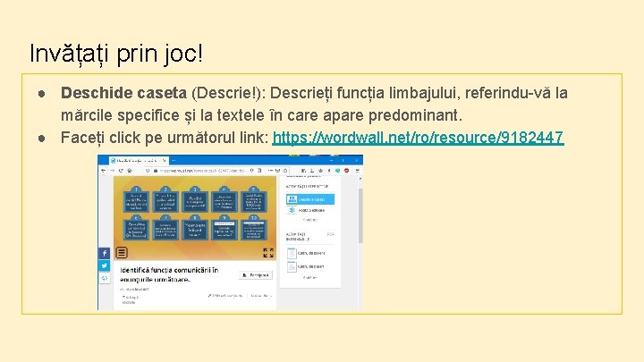
Task: Select the highlighted blue activity template
Action: pyautogui.click(x=310, y=199)
